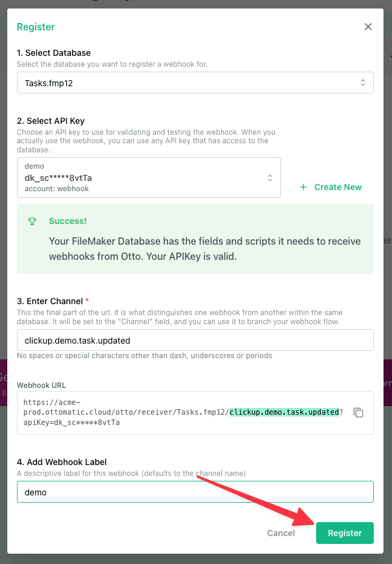Screen dimensions: 392x564
Task: Copy the Webhook URL using the copy icon
Action: [358, 412]
